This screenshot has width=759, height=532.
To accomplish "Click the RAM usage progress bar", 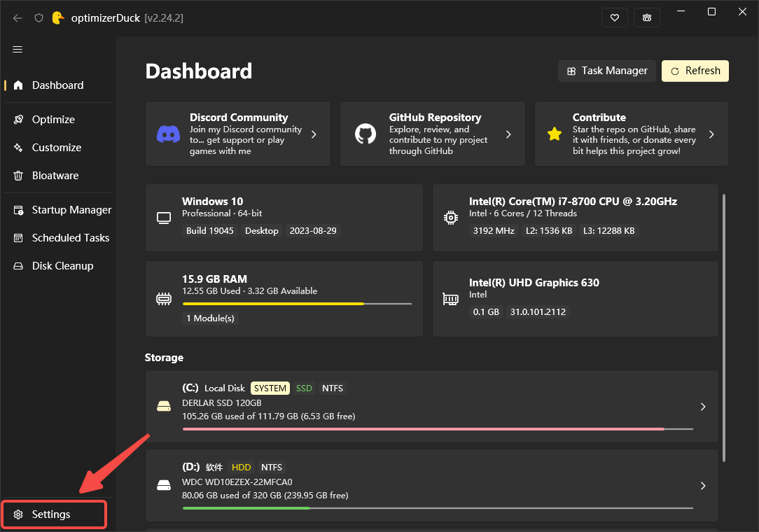I will click(x=297, y=304).
